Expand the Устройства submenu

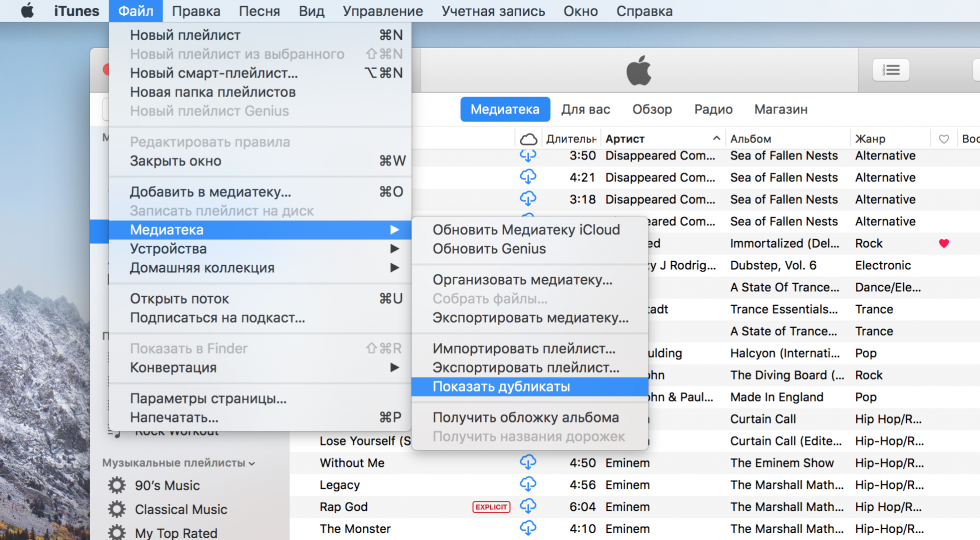pos(260,249)
